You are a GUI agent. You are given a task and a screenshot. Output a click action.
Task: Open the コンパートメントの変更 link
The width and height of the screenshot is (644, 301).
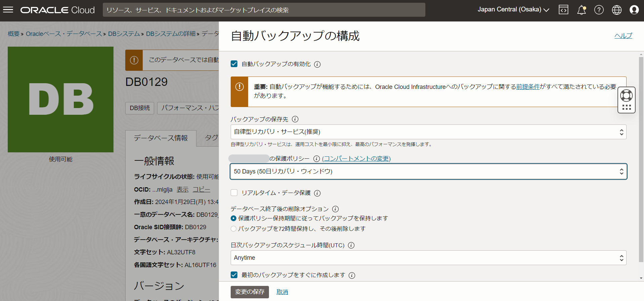point(356,158)
